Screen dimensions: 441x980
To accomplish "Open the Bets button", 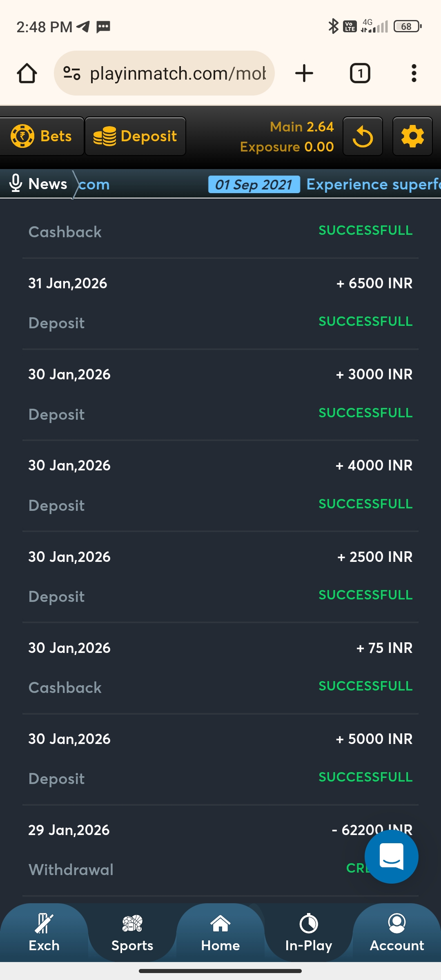I will (42, 136).
